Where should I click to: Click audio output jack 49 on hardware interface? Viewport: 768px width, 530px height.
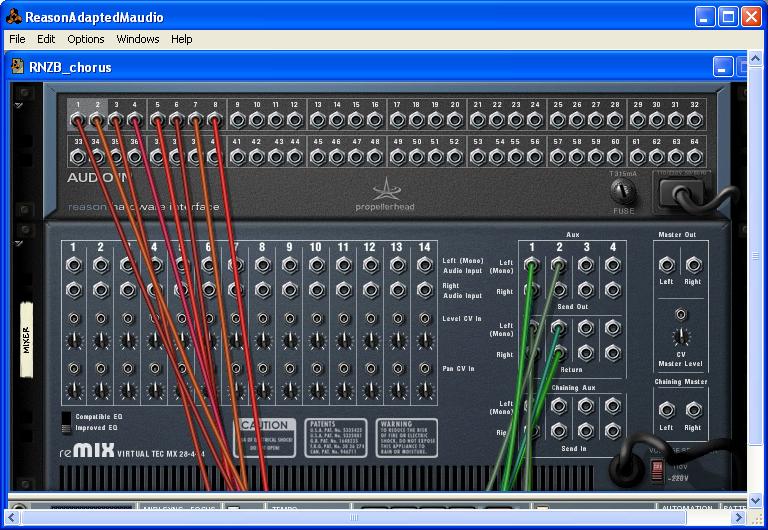tap(398, 157)
